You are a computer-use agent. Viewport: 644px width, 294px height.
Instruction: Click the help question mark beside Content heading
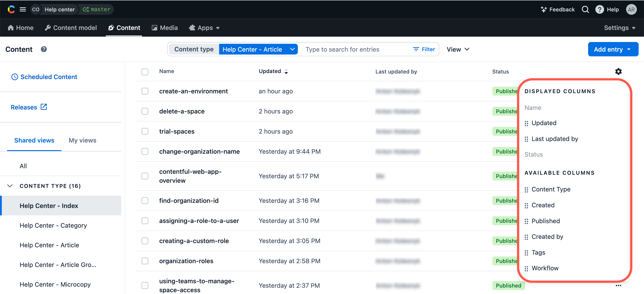tap(44, 49)
